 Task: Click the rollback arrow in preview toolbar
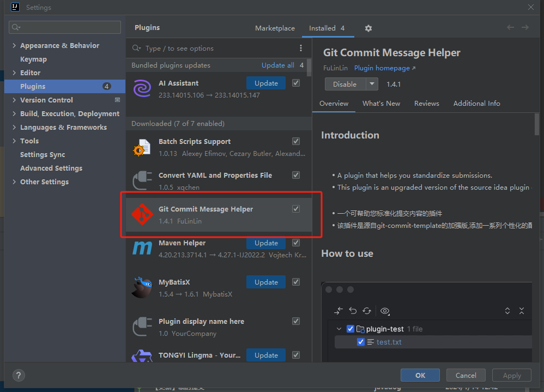coord(353,311)
